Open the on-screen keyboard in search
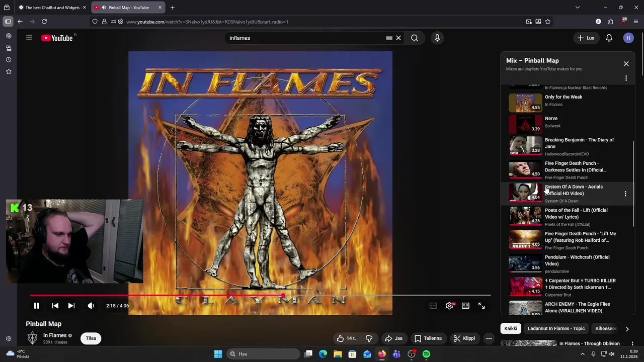Image resolution: width=644 pixels, height=362 pixels. pos(389,38)
